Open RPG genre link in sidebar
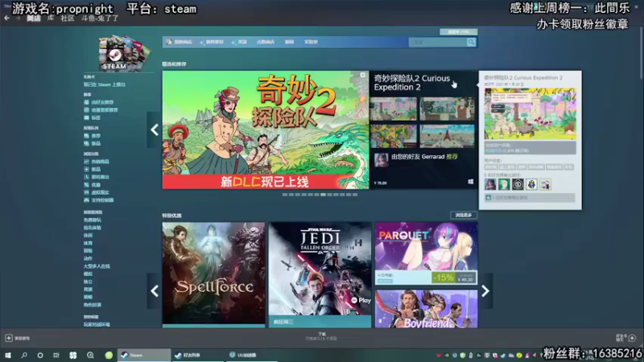This screenshot has height=362, width=644. pyautogui.click(x=92, y=305)
